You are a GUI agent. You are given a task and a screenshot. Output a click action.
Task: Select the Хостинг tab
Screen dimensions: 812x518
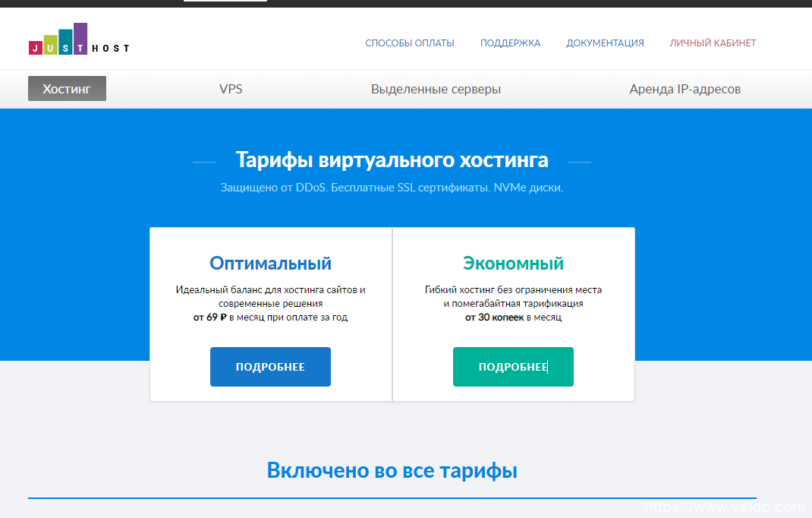click(67, 89)
